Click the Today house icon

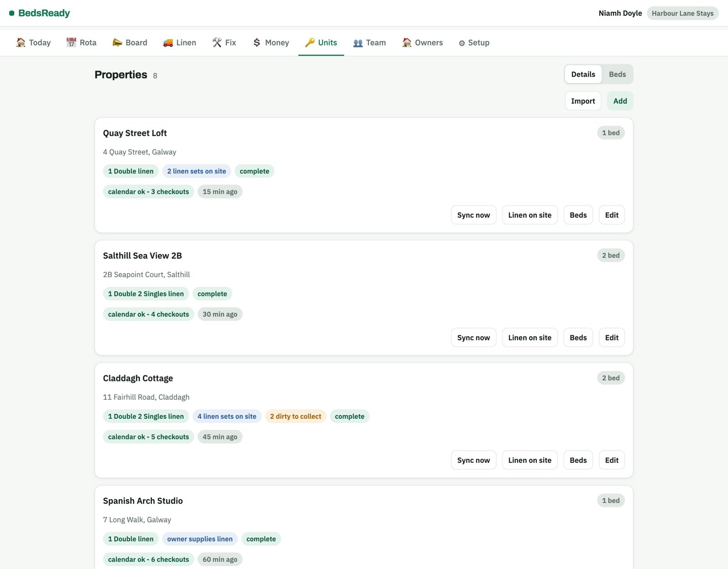21,42
